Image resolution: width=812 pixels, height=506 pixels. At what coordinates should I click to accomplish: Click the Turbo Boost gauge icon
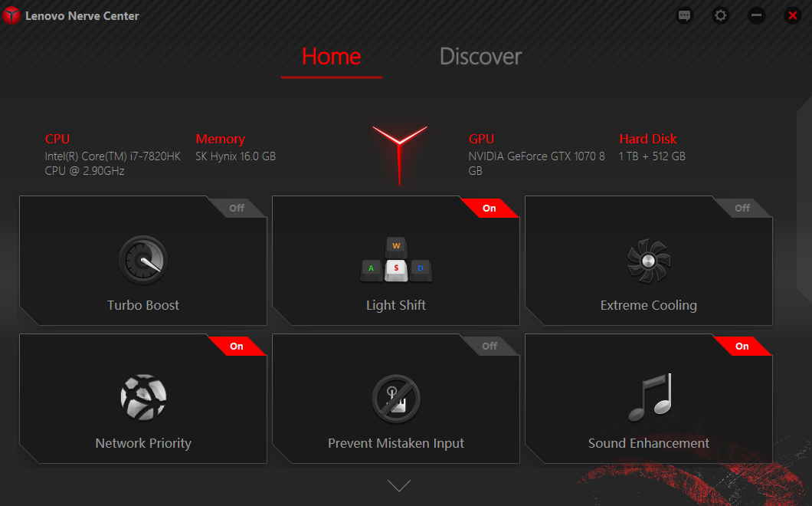click(143, 260)
